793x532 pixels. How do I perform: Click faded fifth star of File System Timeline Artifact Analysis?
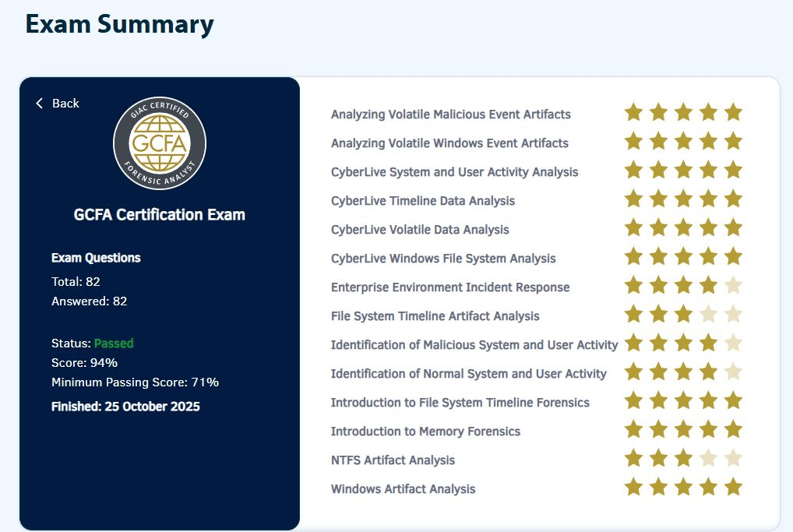click(x=733, y=314)
